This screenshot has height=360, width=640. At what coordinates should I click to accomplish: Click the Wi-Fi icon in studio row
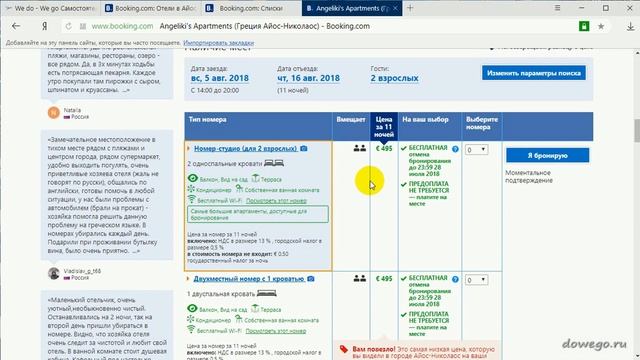pyautogui.click(x=191, y=200)
